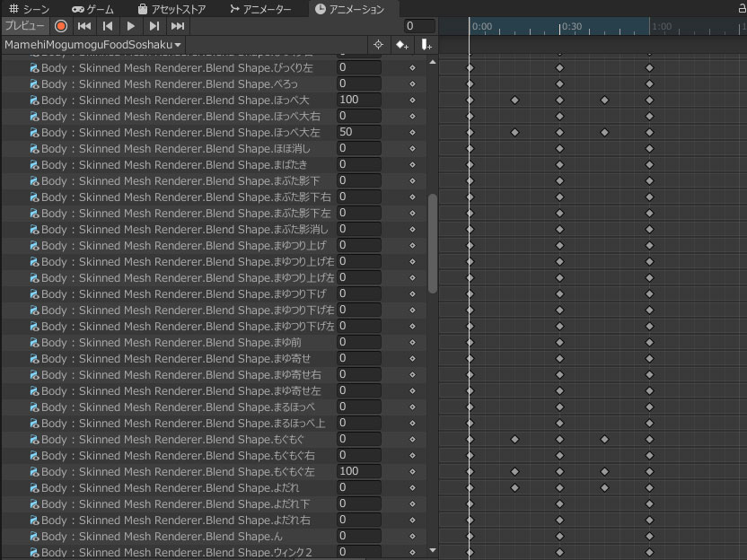Click the keyframe diamond button for ほっぺ大右
Screen dimensions: 747x560
point(413,116)
